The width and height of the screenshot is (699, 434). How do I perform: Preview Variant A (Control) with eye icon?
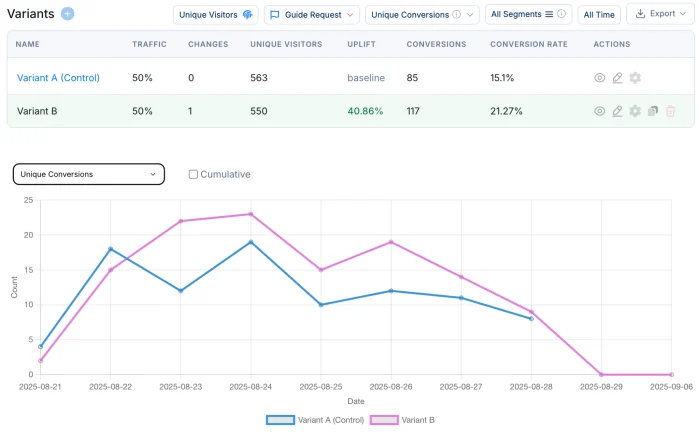[x=600, y=78]
